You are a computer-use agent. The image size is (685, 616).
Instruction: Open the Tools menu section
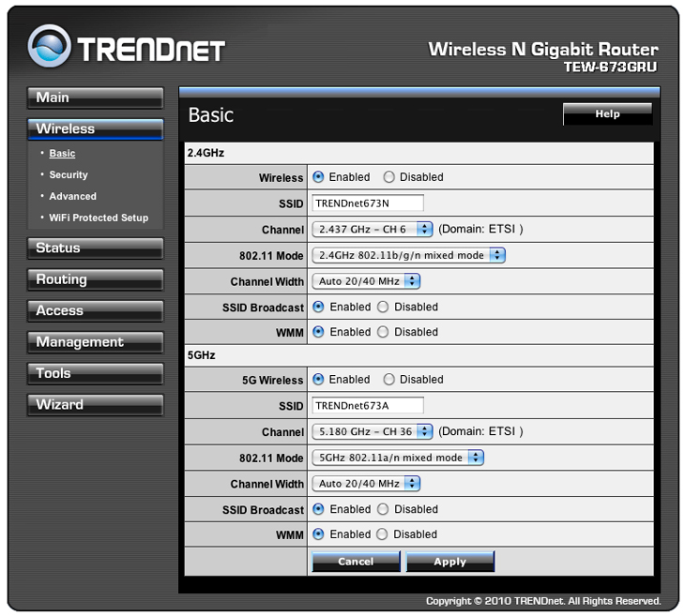coord(95,373)
